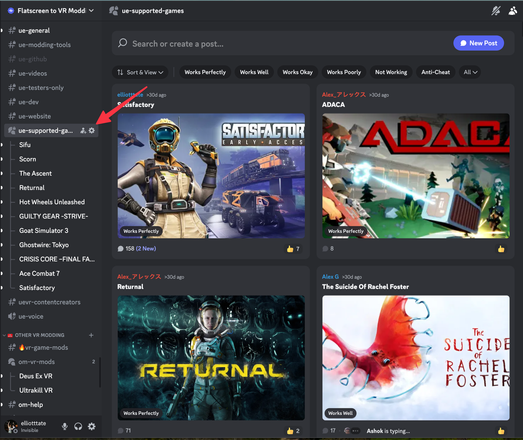The width and height of the screenshot is (523, 440).
Task: Add channel plus icon in Other VR Modding
Action: click(x=91, y=335)
